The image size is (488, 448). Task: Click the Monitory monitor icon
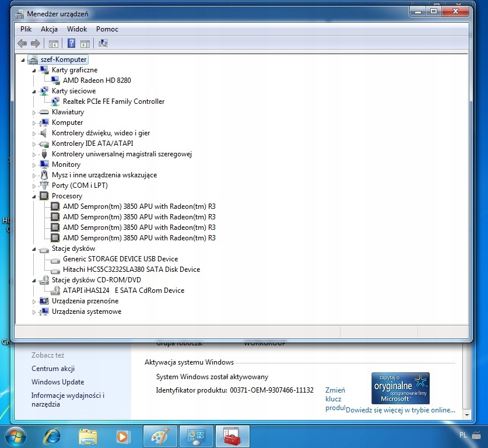pos(44,164)
